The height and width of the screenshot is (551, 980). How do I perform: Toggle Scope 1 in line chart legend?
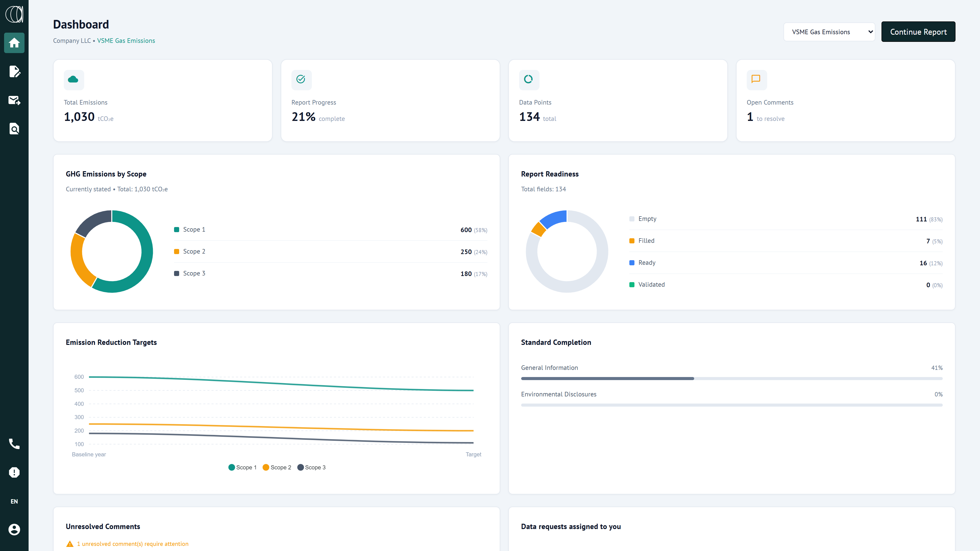pyautogui.click(x=242, y=467)
